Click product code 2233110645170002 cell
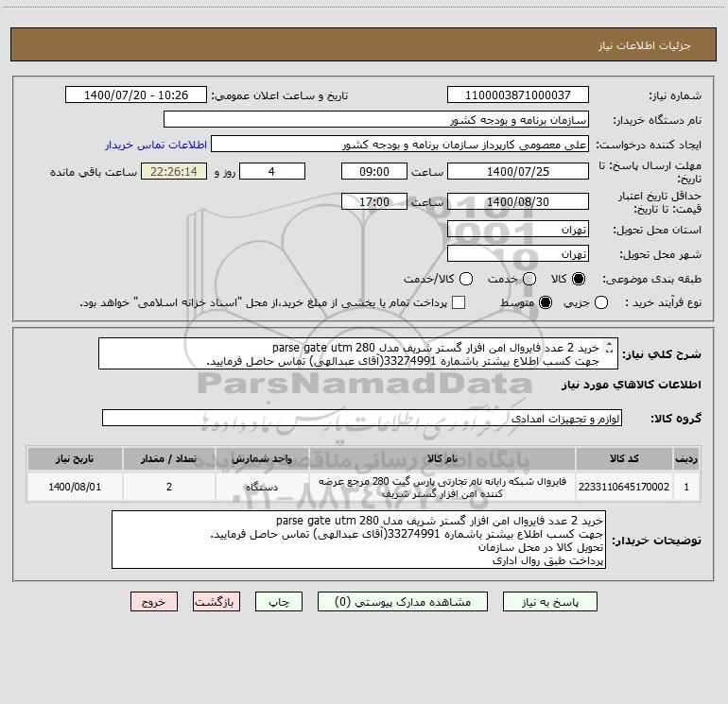728x704 pixels. pyautogui.click(x=624, y=487)
